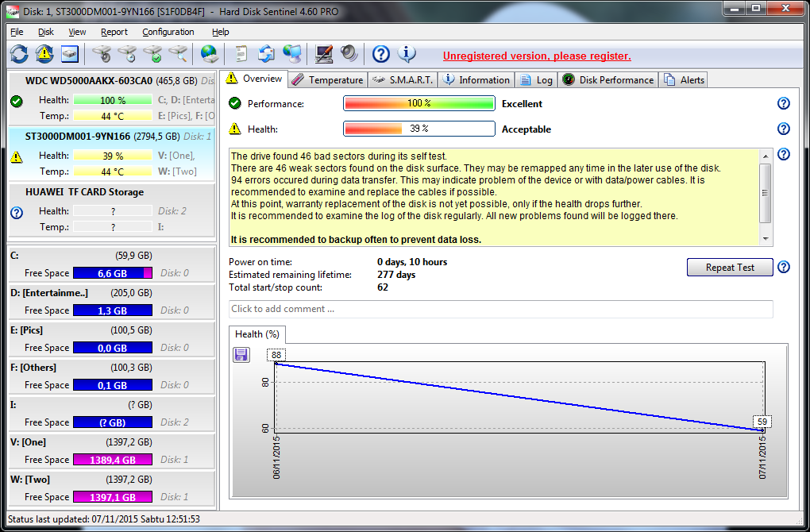Viewport: 810px width, 532px height.
Task: Switch to the S.M.A.R.T. tab
Action: [x=403, y=80]
